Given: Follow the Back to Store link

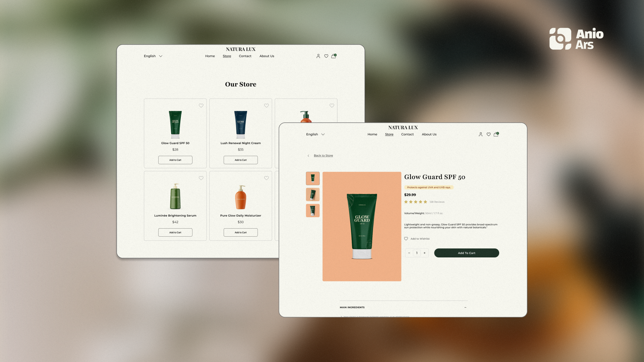Looking at the screenshot, I should [x=323, y=156].
